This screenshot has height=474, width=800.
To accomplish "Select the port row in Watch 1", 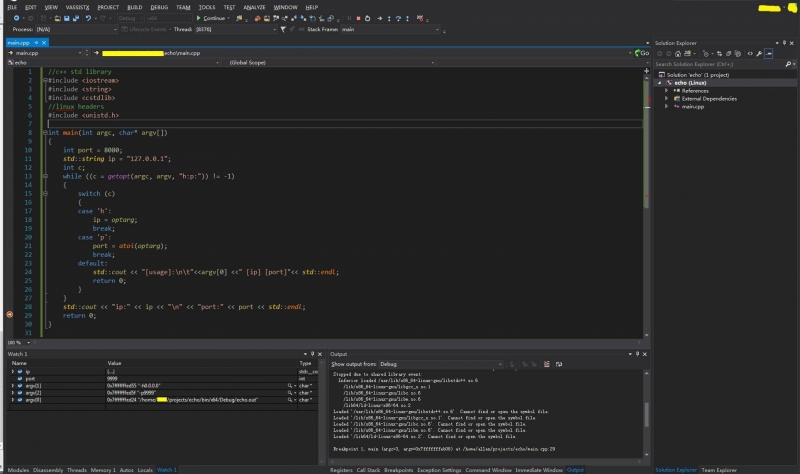I will 162,379.
